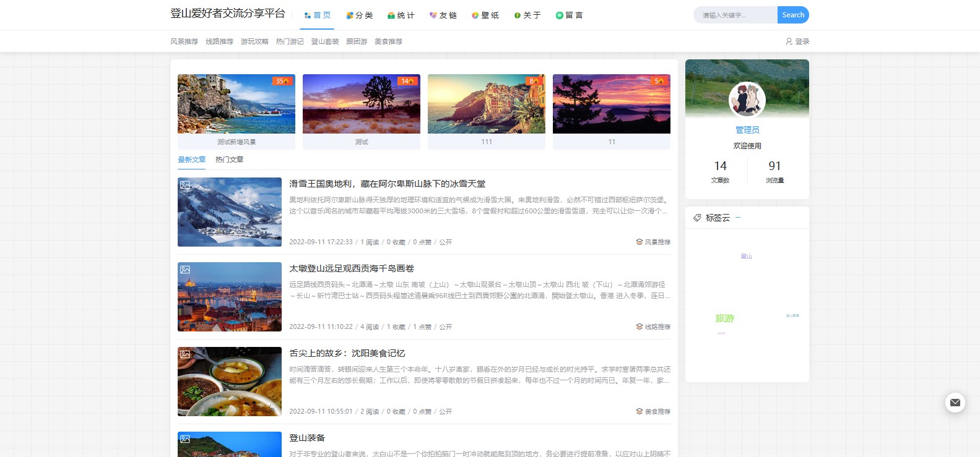980x457 pixels.
Task: Switch to the 最新文章 tab
Action: click(x=192, y=160)
